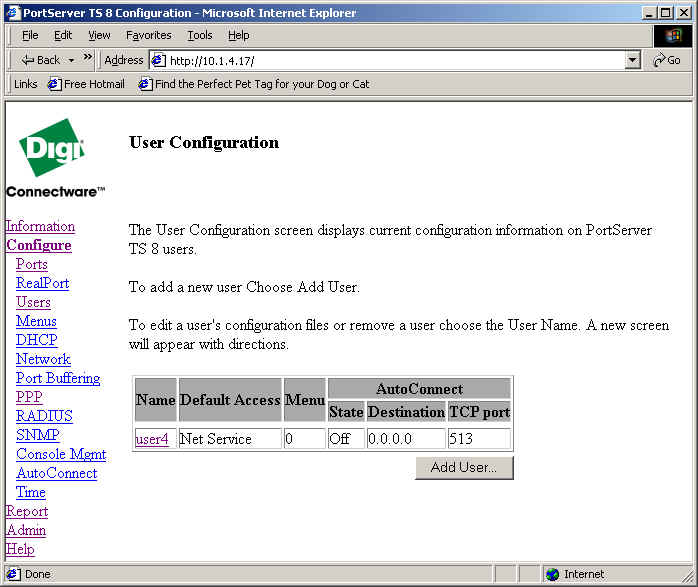Click the address URL input field

[x=390, y=60]
